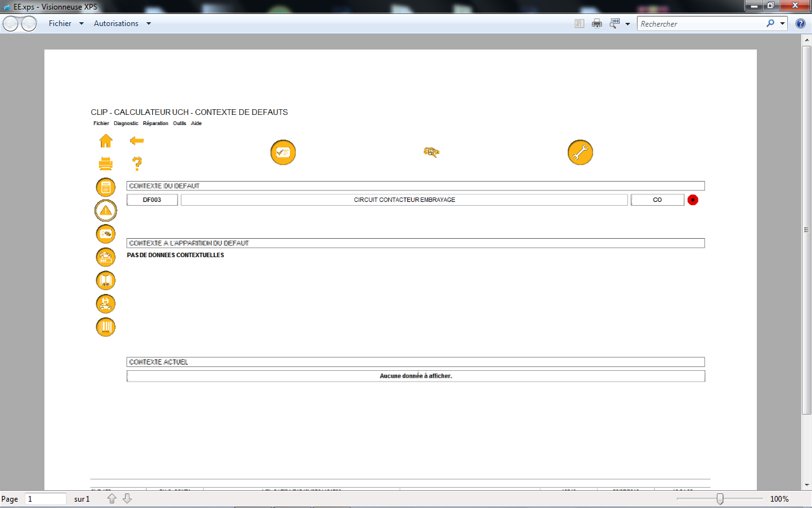Image resolution: width=812 pixels, height=508 pixels.
Task: Click the vertical scrollbar thumb
Action: point(807,230)
